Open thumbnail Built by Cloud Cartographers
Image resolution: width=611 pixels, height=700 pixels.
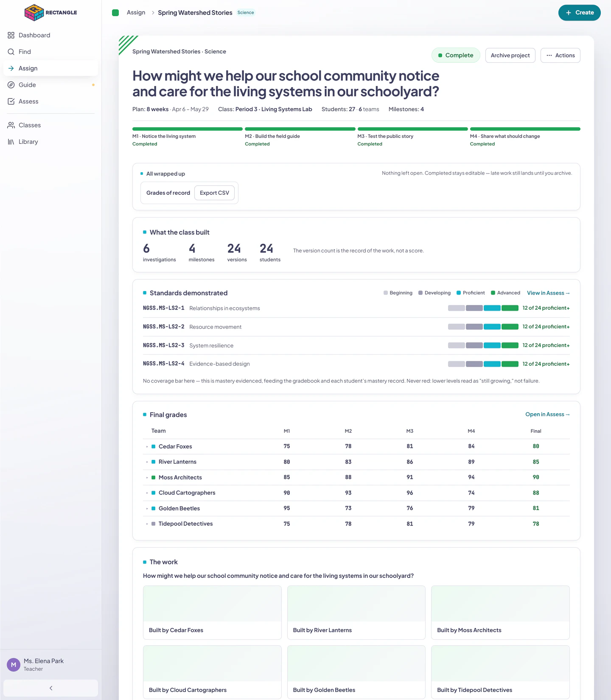point(212,672)
